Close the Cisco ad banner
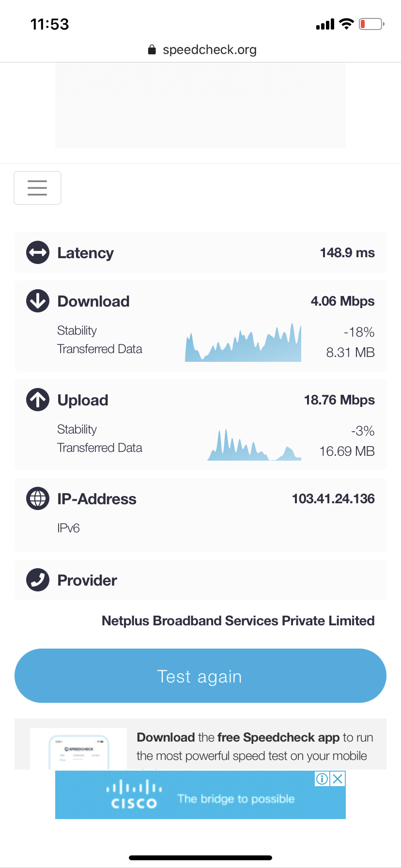401x868 pixels. pyautogui.click(x=338, y=779)
